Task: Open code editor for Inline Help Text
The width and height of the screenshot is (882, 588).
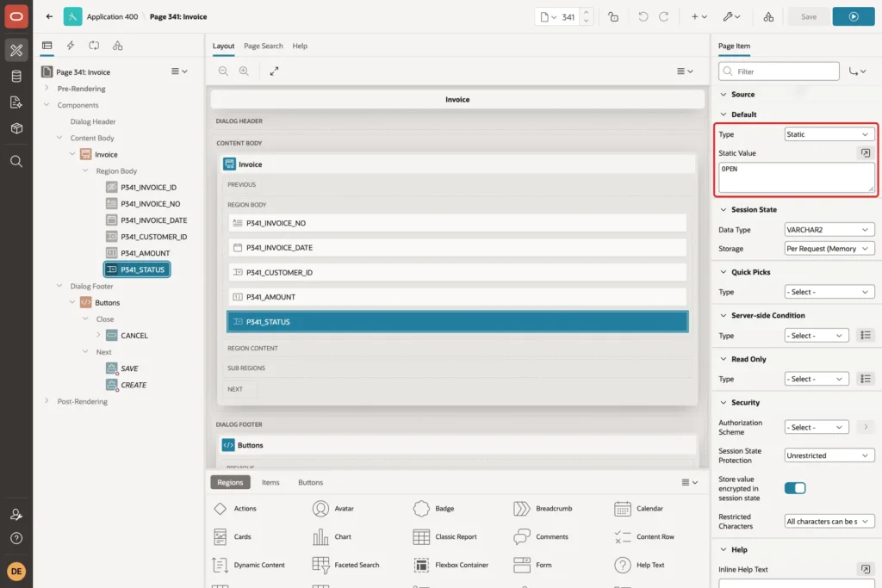Action: (x=865, y=569)
